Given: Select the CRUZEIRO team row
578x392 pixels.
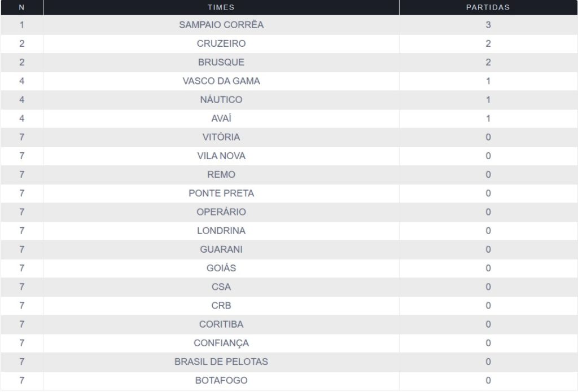Looking at the screenshot, I should click(221, 43).
